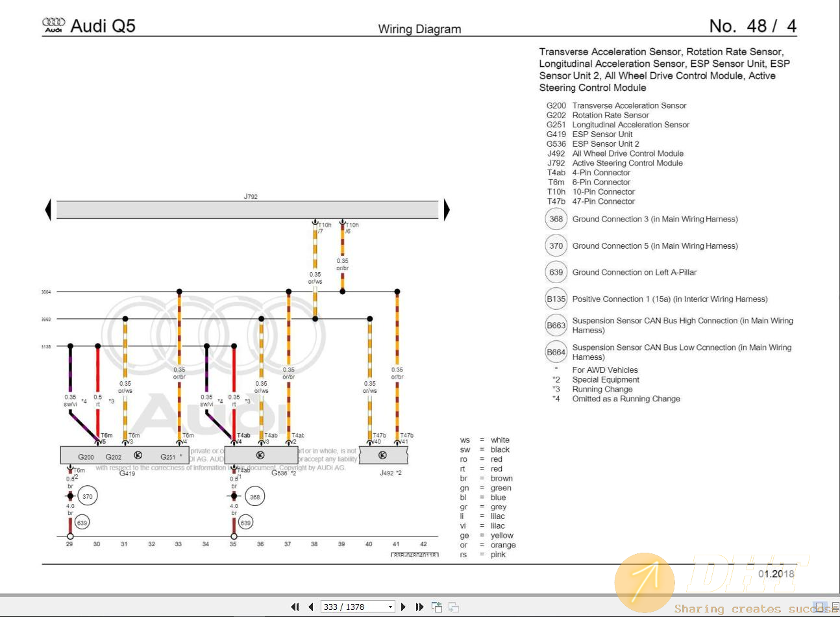The height and width of the screenshot is (617, 840).
Task: Click the 'For AWD Vehicles' note
Action: (605, 370)
